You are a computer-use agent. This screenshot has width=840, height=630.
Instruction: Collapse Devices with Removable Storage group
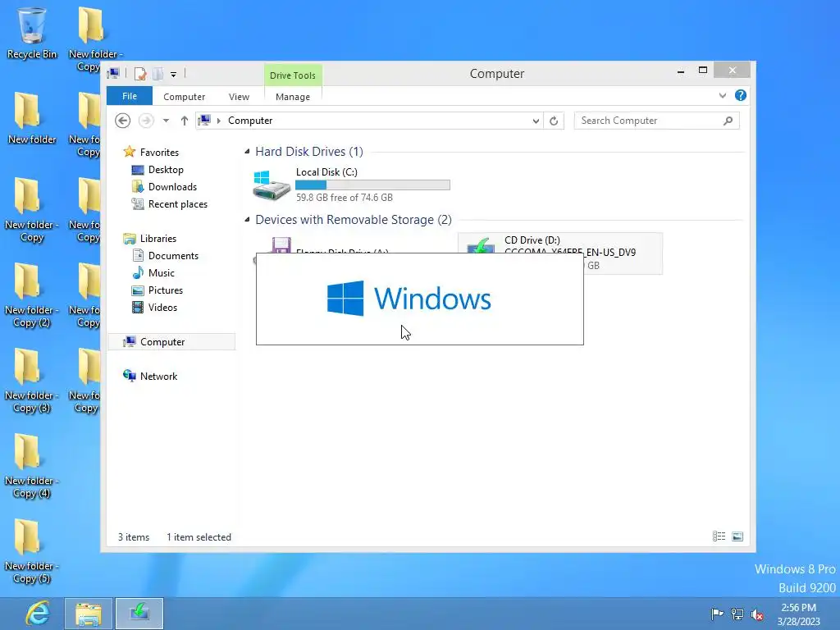point(247,220)
